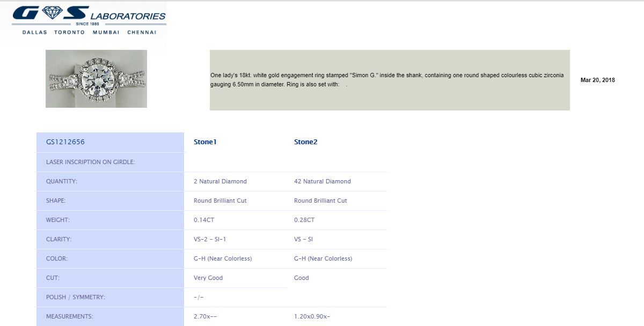This screenshot has width=644, height=326.
Task: Click the ring description text box
Action: coord(389,80)
